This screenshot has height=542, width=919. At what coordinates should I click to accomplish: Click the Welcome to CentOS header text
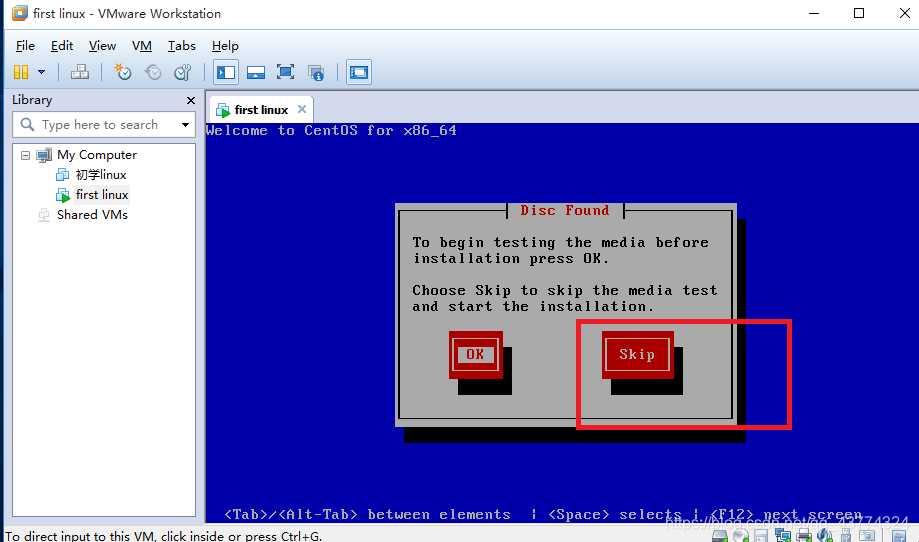[331, 131]
